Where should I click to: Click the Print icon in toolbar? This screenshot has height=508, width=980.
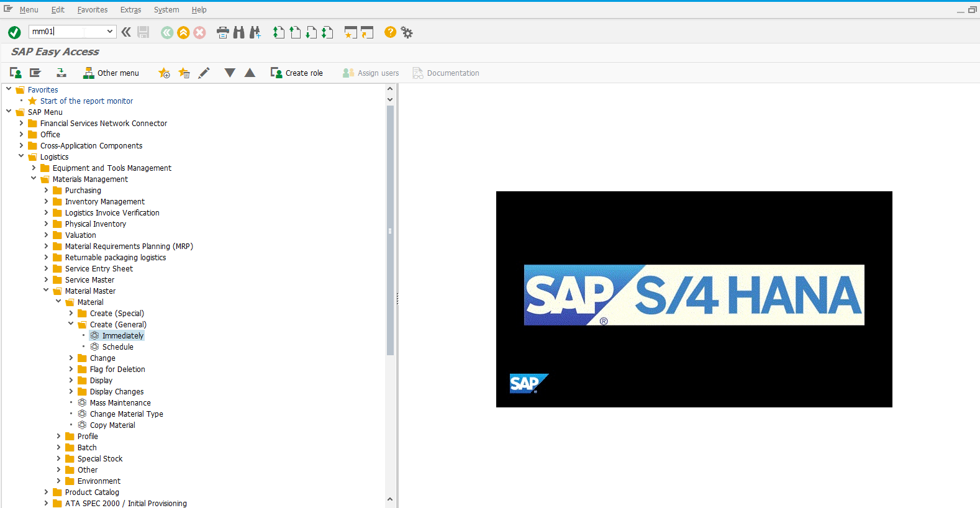pyautogui.click(x=223, y=32)
